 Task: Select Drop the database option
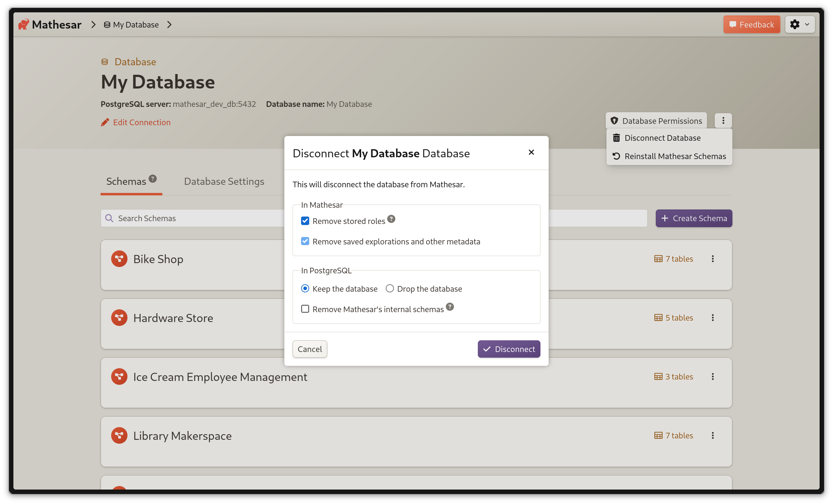click(x=390, y=289)
